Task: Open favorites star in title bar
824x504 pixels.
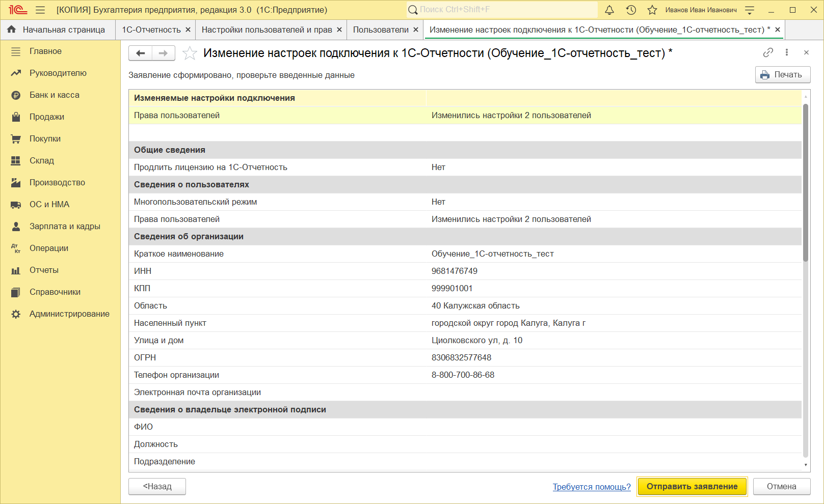Action: coord(652,10)
